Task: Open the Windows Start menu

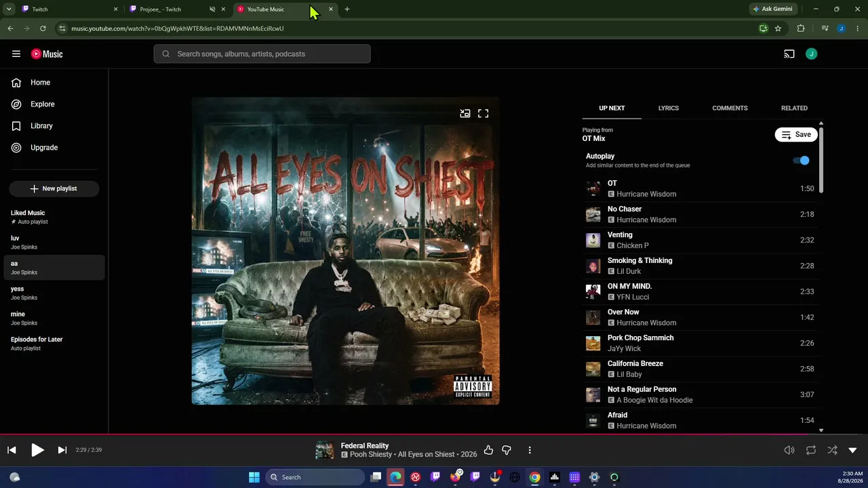Action: tap(254, 477)
